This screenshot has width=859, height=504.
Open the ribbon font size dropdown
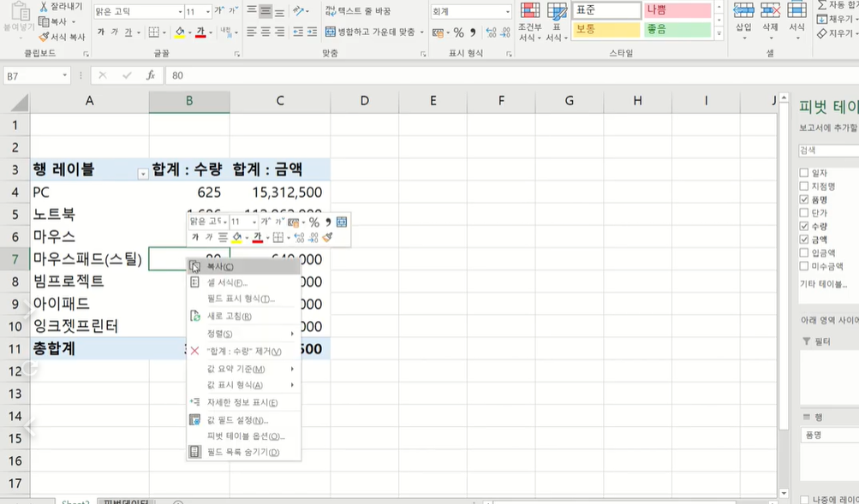[207, 11]
